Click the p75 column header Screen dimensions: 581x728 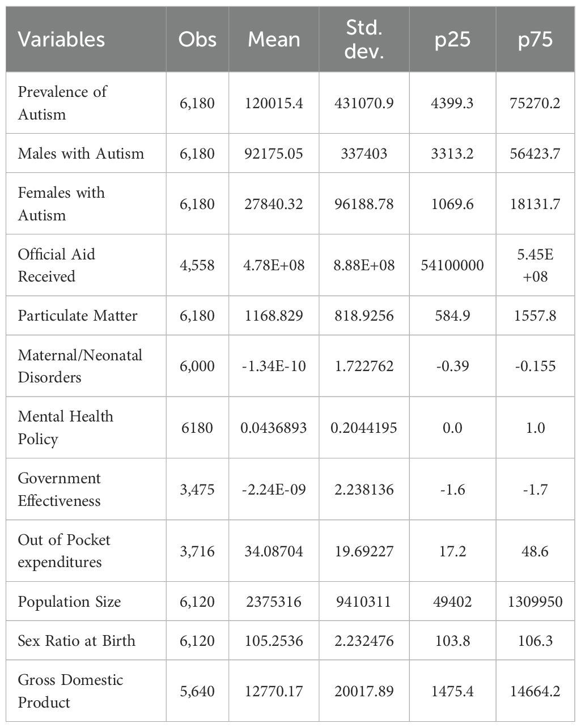[x=535, y=40]
